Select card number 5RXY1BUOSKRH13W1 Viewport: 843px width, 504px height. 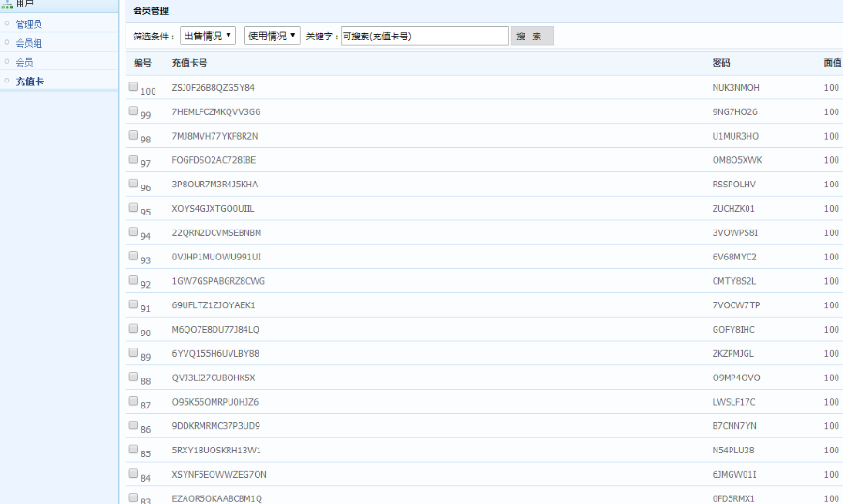216,451
